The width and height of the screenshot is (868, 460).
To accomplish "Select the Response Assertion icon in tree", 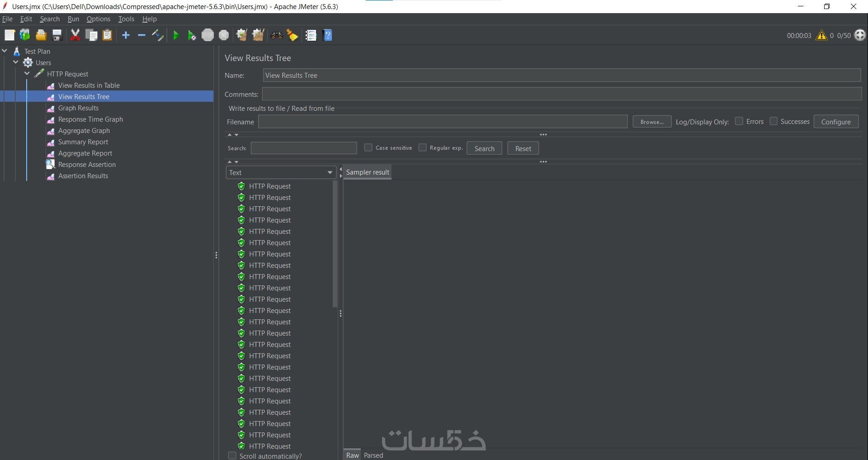I will (51, 165).
